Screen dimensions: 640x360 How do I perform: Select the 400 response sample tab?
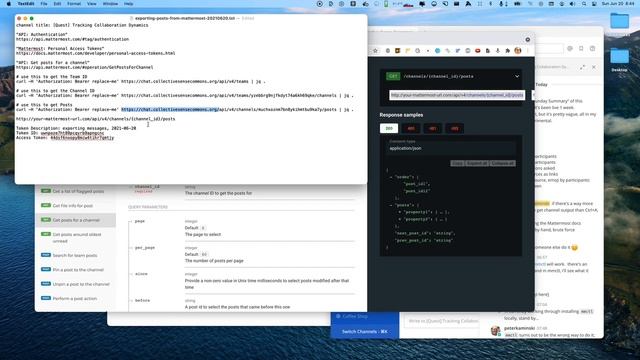[x=411, y=128]
